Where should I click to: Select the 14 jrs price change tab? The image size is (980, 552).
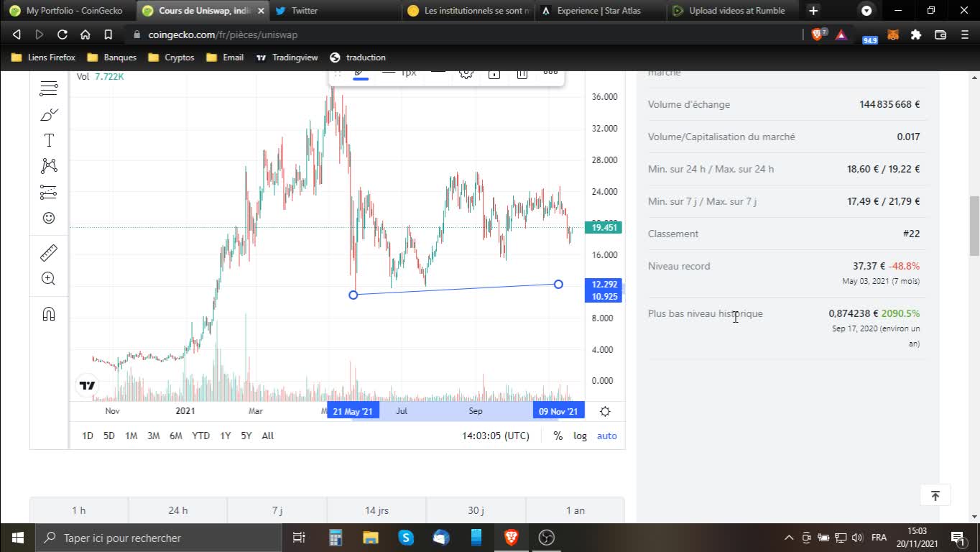tap(376, 510)
